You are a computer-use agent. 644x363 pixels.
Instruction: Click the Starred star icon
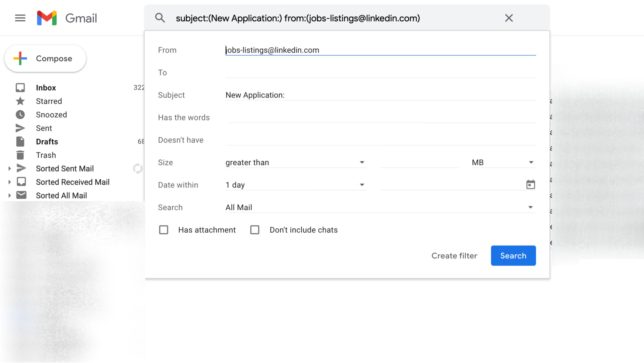tap(20, 101)
